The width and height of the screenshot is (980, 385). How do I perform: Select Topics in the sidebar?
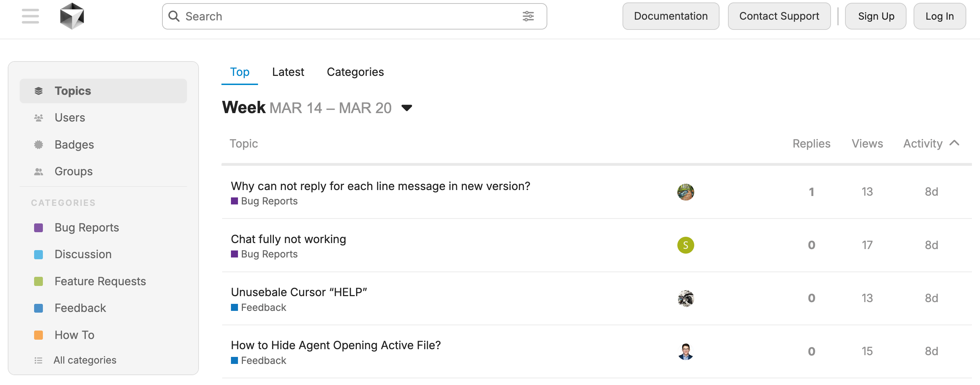click(x=103, y=91)
